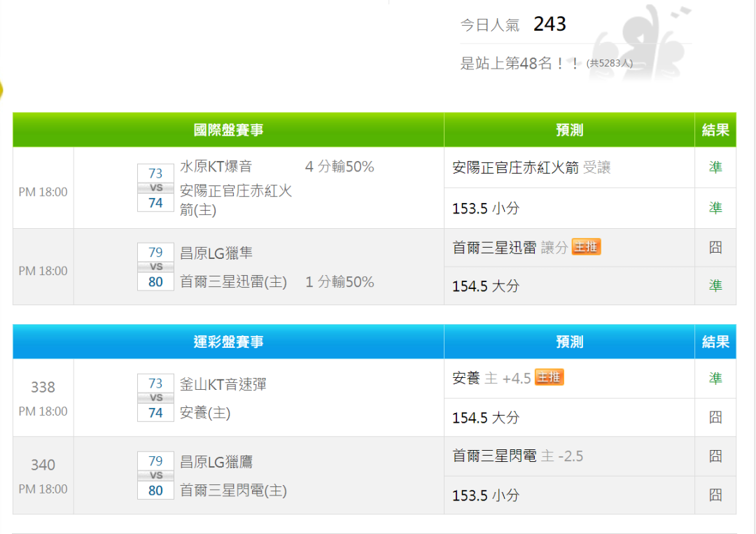Click 準 result for 安陽正官庄赤紅火箭 受讓

(715, 167)
